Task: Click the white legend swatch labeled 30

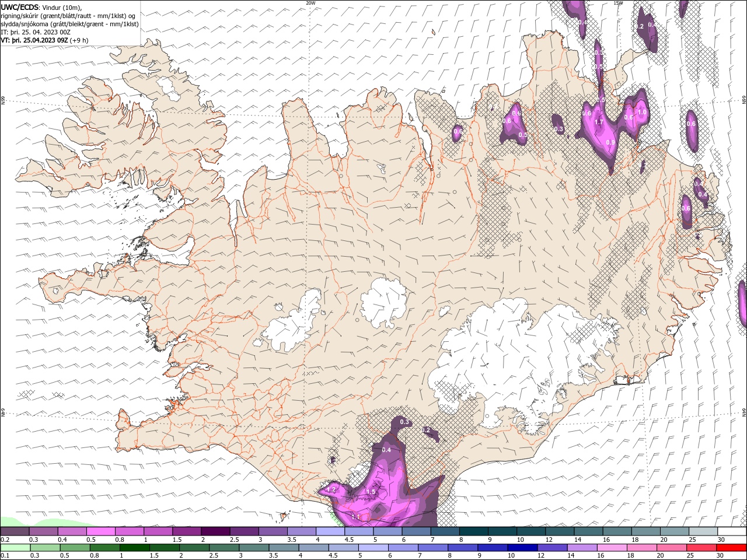Action: 732,531
